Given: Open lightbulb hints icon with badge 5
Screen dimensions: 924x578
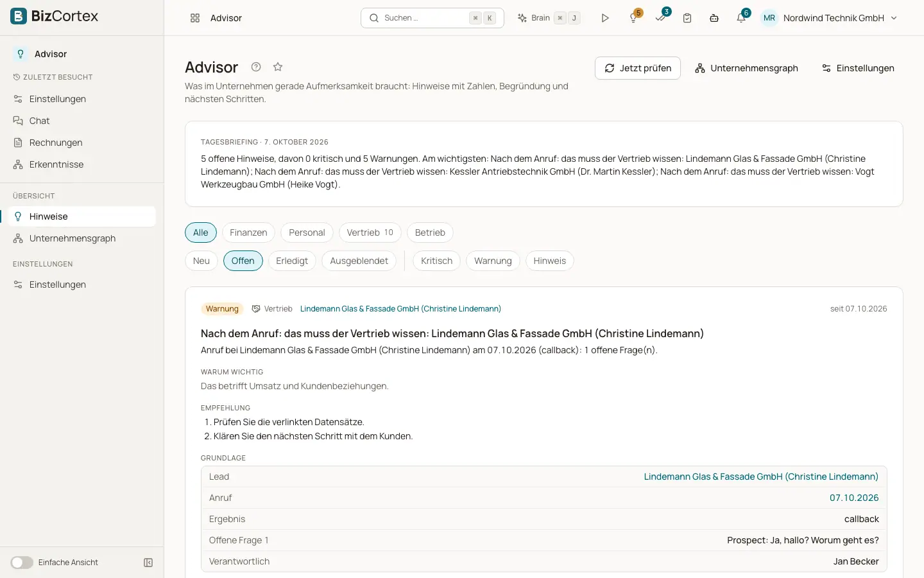Looking at the screenshot, I should (x=633, y=18).
